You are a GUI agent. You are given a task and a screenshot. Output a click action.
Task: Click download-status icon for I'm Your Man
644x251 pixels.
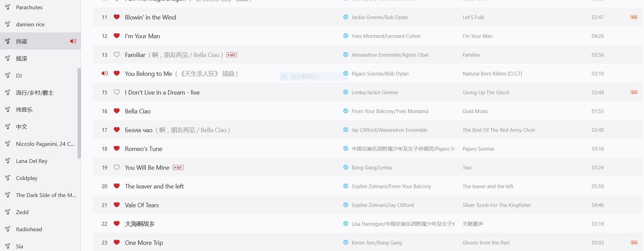(346, 36)
